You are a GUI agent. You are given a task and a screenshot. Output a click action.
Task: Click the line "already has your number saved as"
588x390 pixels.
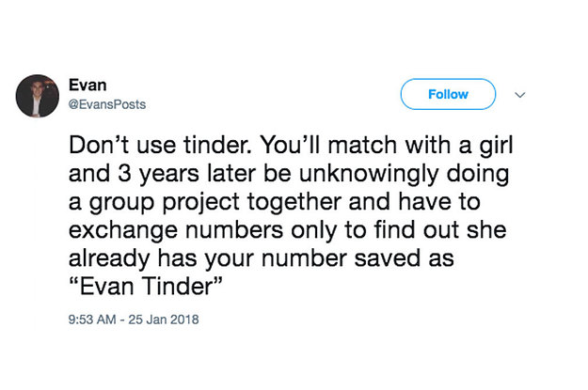pyautogui.click(x=262, y=258)
